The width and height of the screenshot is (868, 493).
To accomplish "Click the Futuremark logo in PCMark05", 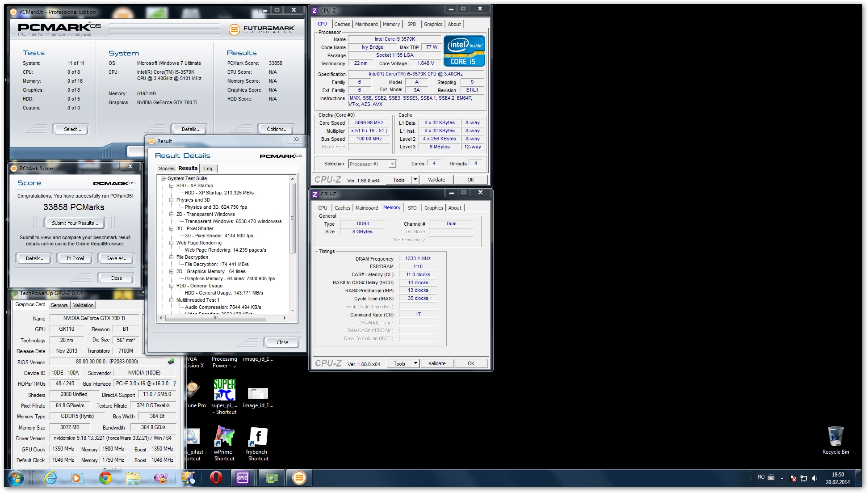I will [x=261, y=29].
